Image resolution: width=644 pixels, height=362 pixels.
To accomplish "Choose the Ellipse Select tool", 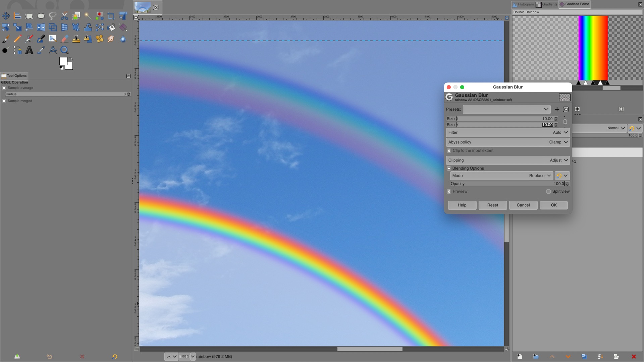I will pos(41,16).
